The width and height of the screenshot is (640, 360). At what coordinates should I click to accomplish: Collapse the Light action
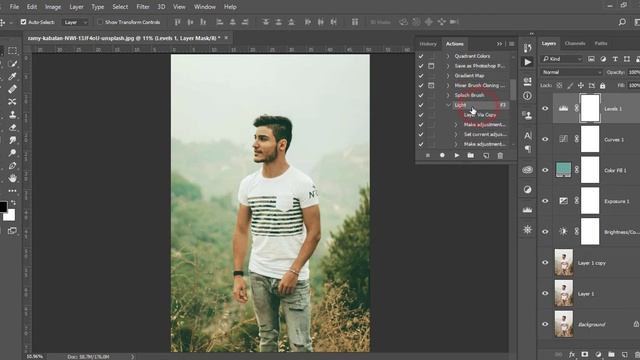point(449,105)
